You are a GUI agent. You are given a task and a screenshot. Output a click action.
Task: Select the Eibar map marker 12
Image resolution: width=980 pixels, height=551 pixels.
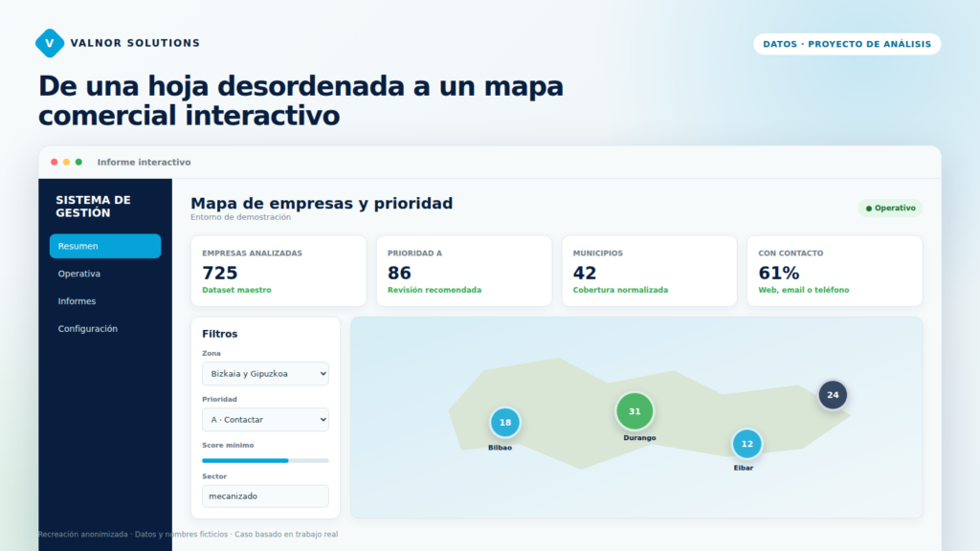tap(746, 444)
